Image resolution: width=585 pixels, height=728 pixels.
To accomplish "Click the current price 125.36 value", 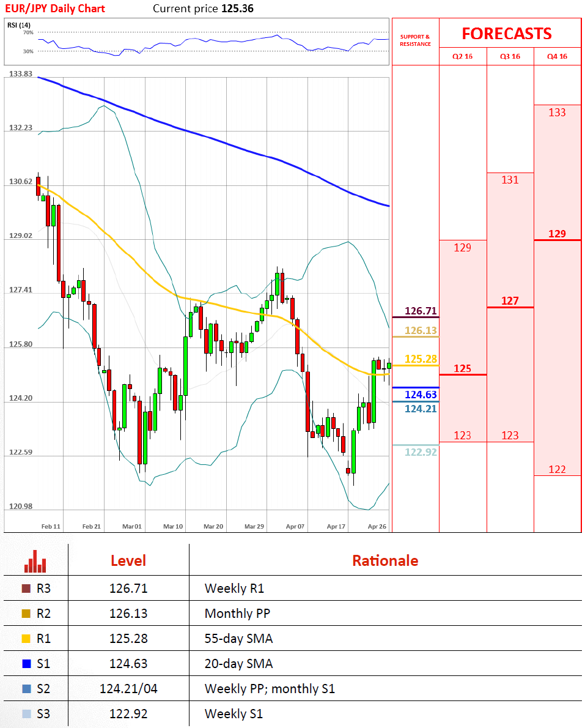I will click(x=238, y=9).
